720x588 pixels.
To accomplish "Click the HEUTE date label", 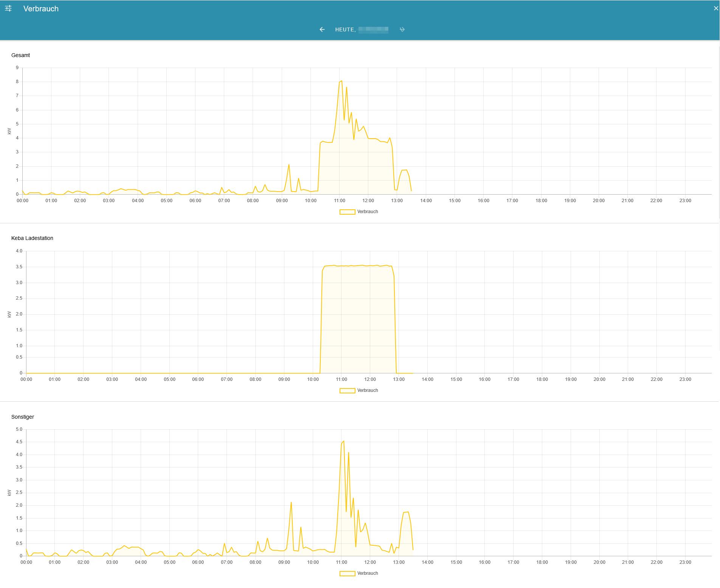I will 362,29.
